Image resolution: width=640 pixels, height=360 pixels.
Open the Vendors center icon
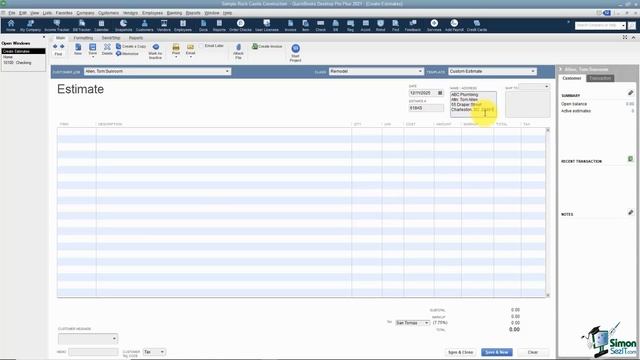164,25
